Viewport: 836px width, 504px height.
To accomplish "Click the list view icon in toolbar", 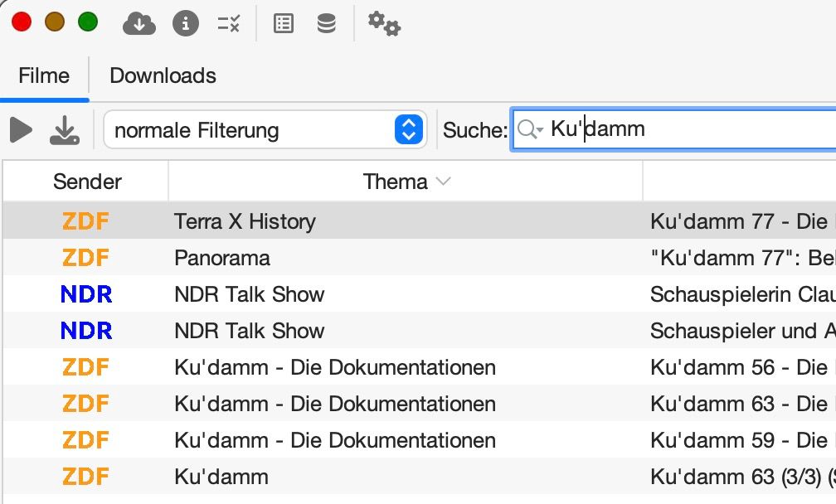I will click(284, 24).
